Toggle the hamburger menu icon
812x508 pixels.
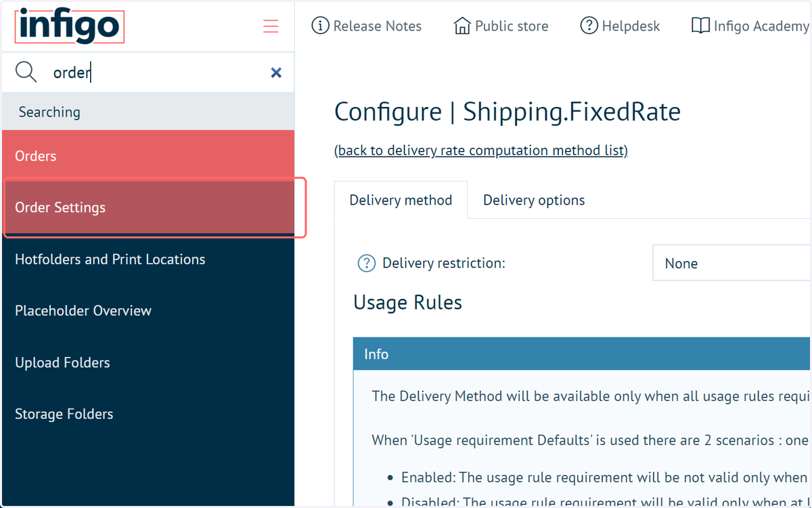(271, 27)
